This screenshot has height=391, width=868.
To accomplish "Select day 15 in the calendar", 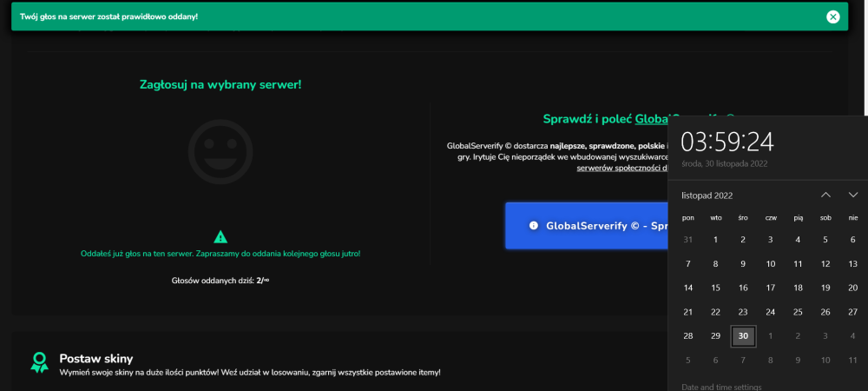I will tap(715, 288).
